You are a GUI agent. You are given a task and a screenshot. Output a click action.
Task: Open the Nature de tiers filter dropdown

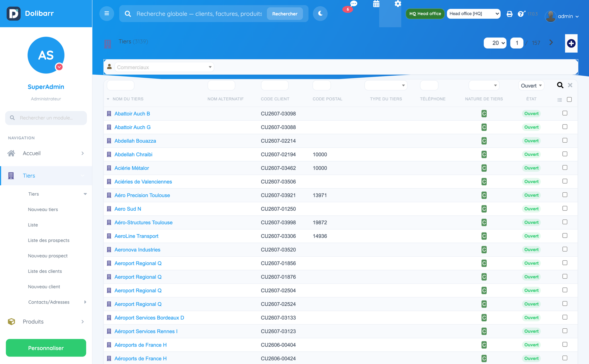(484, 85)
